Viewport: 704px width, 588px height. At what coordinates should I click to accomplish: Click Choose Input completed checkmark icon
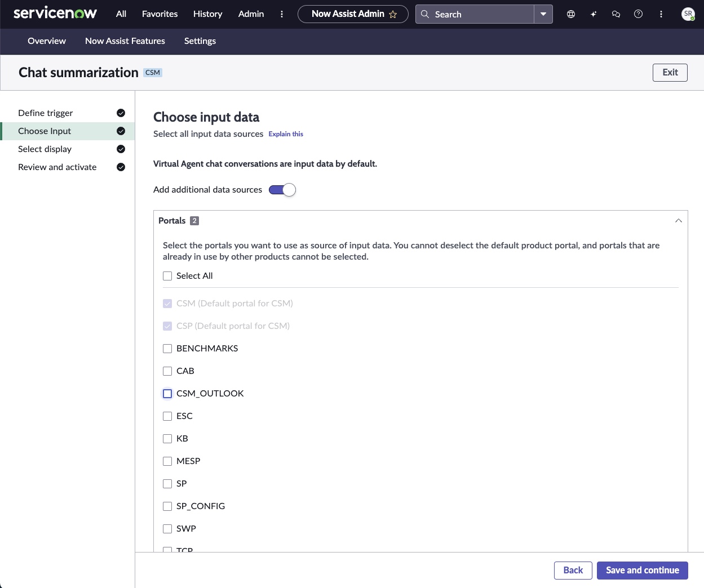121,131
